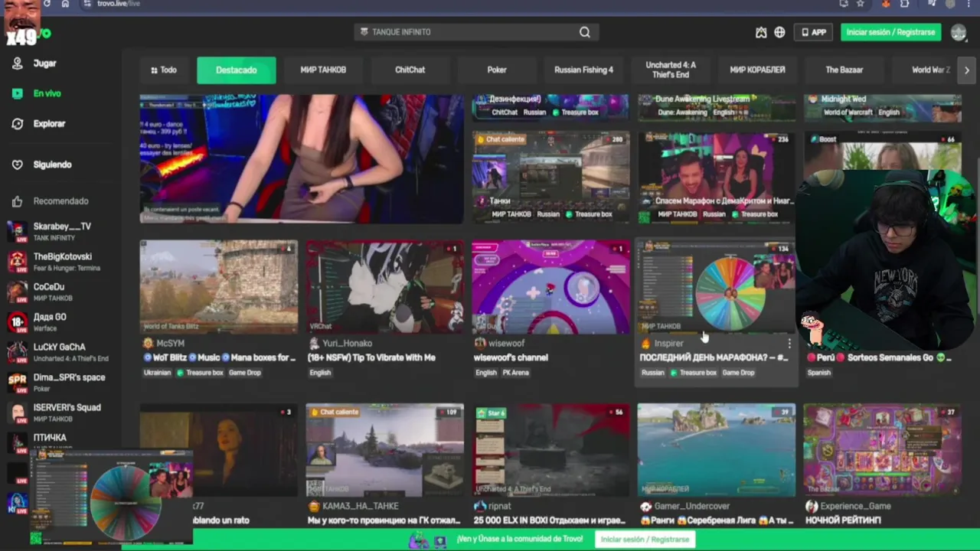
Task: Switch to Poker category tab
Action: pos(497,70)
